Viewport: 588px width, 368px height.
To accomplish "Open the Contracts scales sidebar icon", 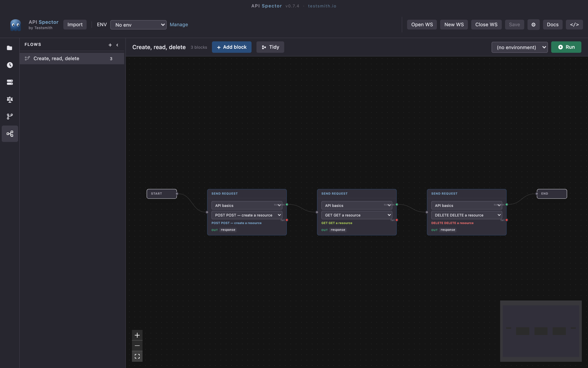I will pos(10,99).
